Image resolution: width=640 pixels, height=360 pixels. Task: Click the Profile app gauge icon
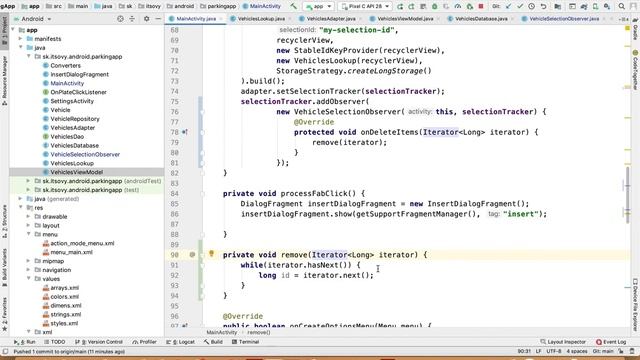458,6
